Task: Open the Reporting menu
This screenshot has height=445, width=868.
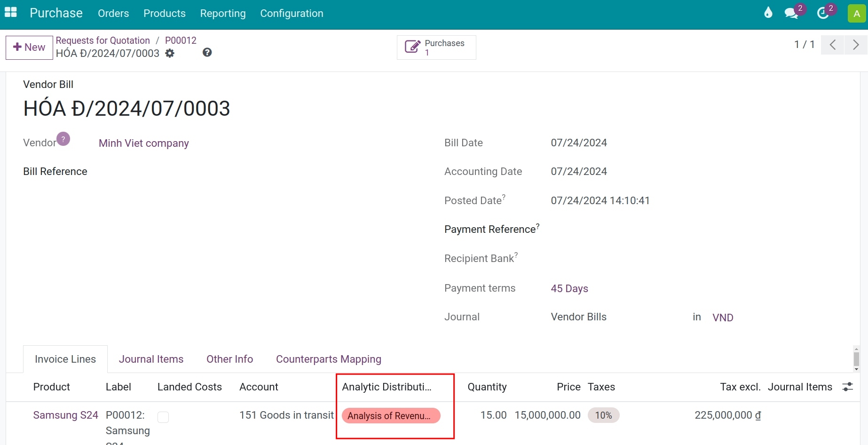Action: [x=223, y=14]
